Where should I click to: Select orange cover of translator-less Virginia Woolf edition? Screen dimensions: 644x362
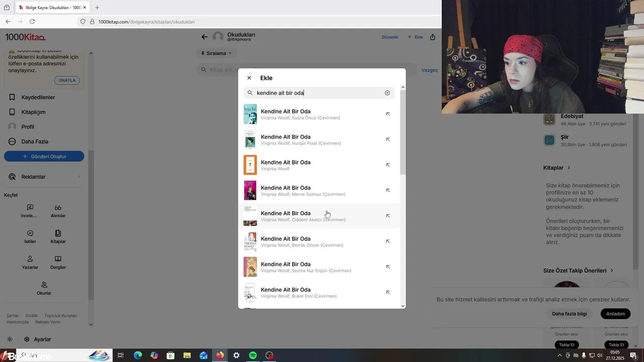pos(250,165)
